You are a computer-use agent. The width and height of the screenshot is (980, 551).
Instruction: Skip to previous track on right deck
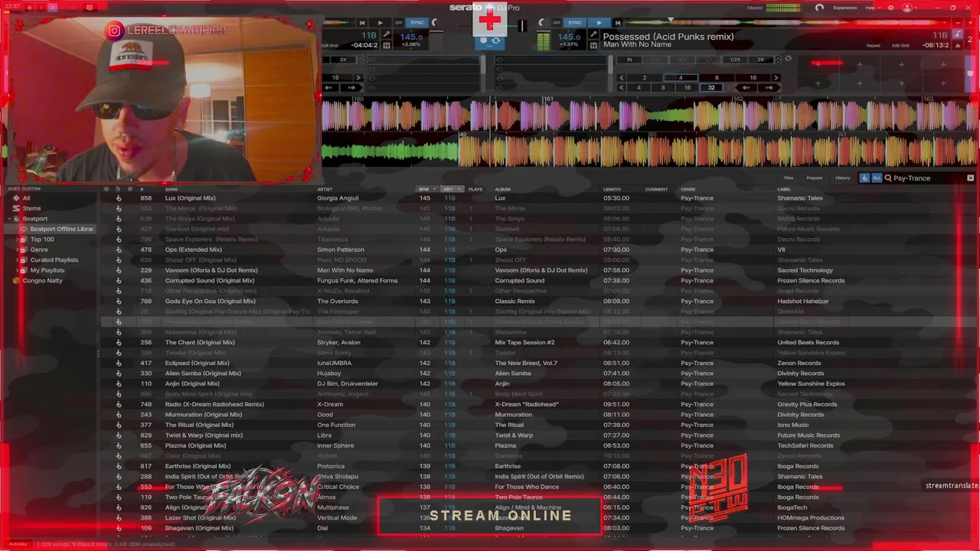[x=617, y=23]
